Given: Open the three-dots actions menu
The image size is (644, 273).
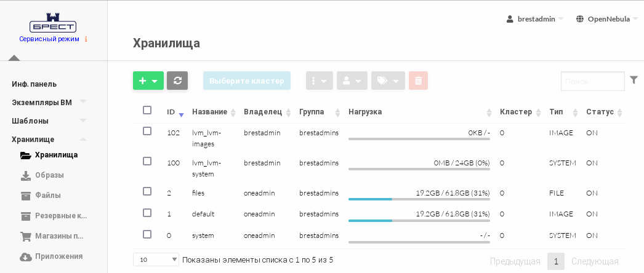Looking at the screenshot, I should 320,81.
